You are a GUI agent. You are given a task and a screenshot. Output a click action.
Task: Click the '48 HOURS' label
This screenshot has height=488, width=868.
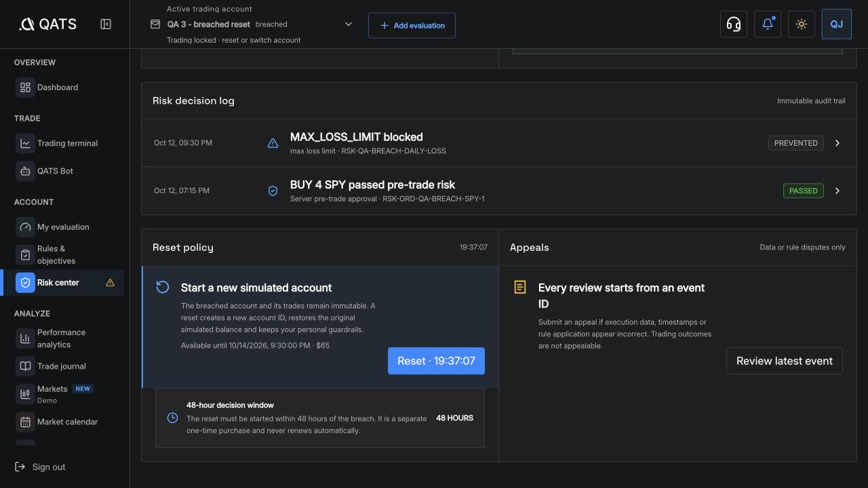(454, 418)
